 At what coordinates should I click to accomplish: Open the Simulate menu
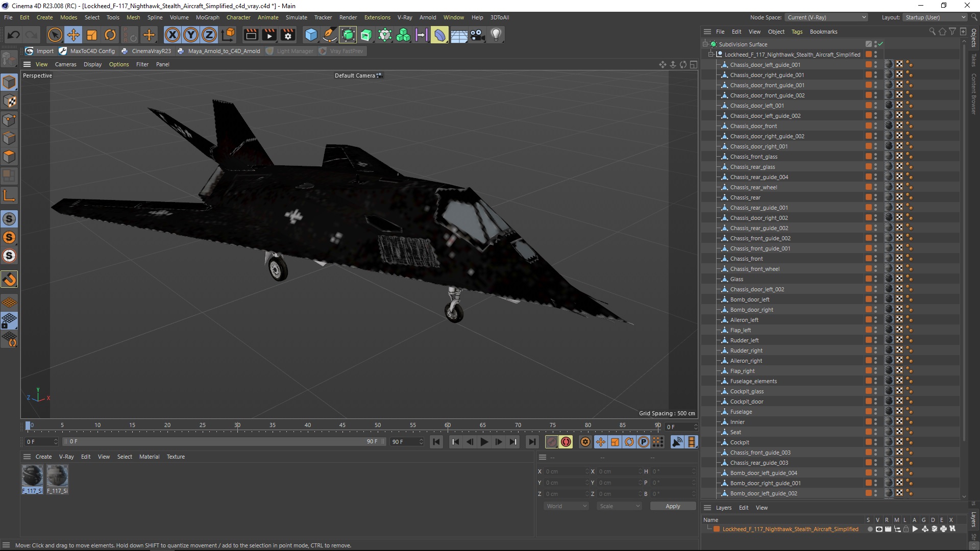296,17
